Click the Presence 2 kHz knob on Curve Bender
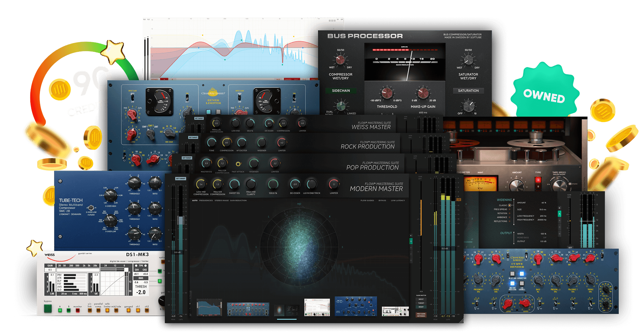644x335 pixels. (x=555, y=281)
